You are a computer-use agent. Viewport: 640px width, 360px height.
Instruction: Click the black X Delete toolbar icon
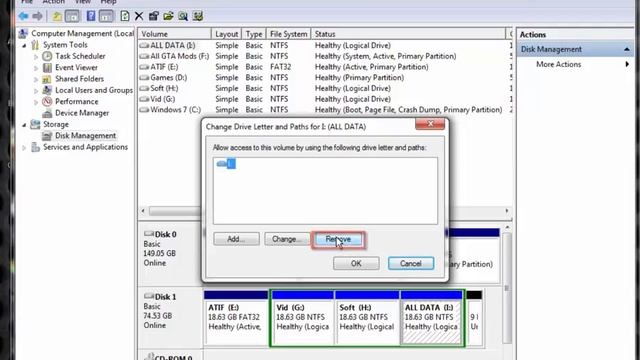coord(139,16)
